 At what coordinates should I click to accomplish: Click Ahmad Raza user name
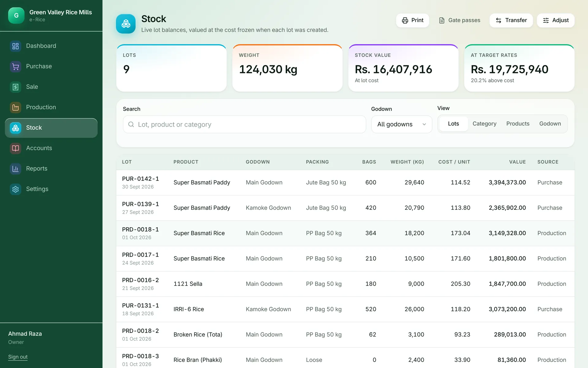pyautogui.click(x=25, y=334)
